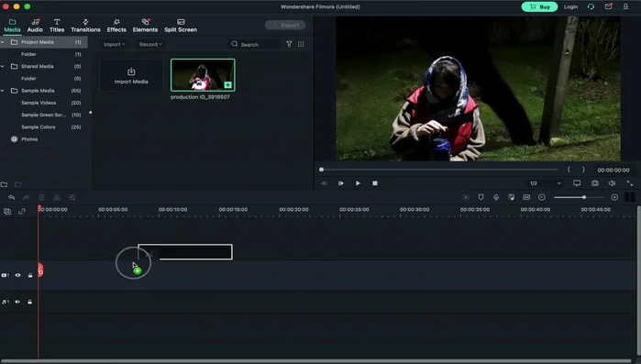Viewport: 641px width, 364px height.
Task: Open the edit adjustments sliders icon
Action: click(x=72, y=197)
